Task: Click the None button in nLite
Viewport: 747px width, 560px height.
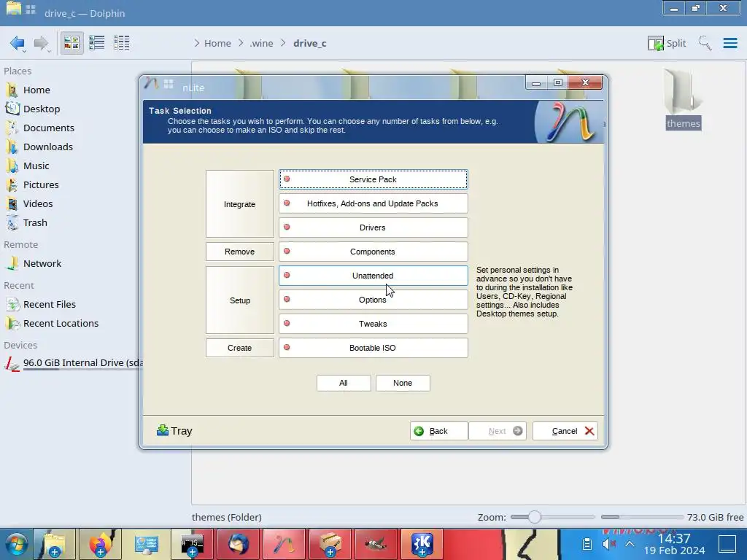Action: (x=403, y=383)
